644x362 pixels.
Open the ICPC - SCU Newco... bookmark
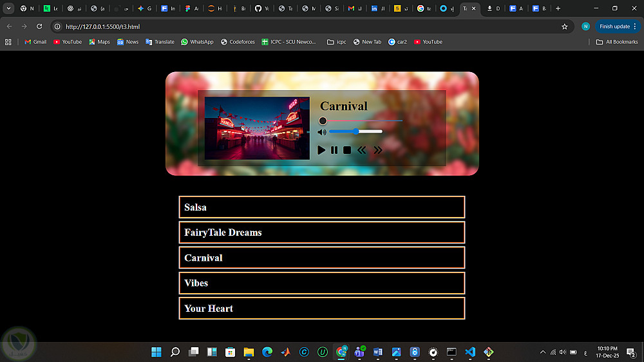[x=289, y=42]
